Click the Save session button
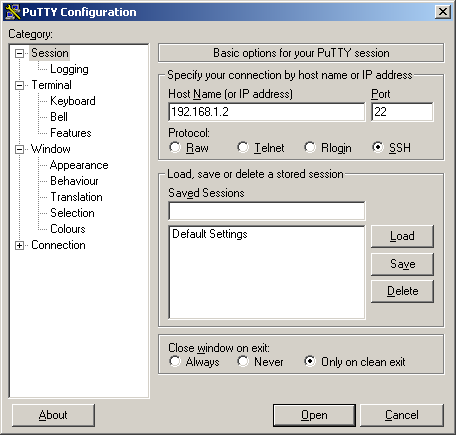This screenshot has height=435, width=456. (x=402, y=264)
